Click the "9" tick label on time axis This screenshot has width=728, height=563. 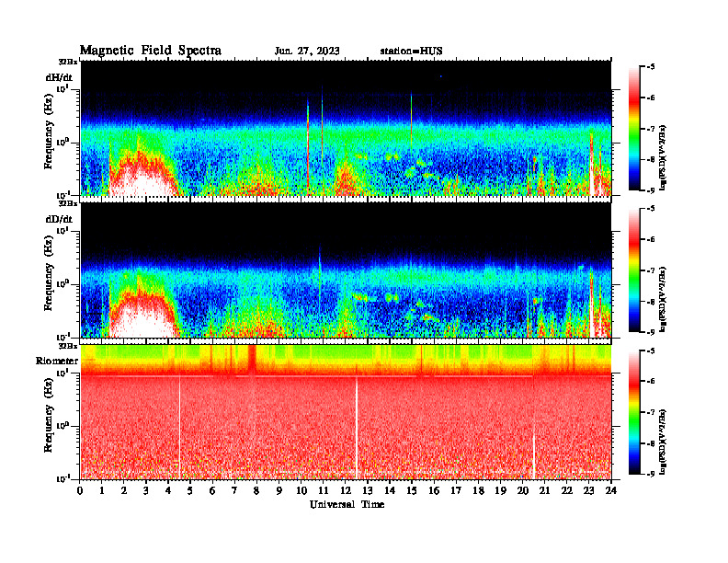click(279, 490)
